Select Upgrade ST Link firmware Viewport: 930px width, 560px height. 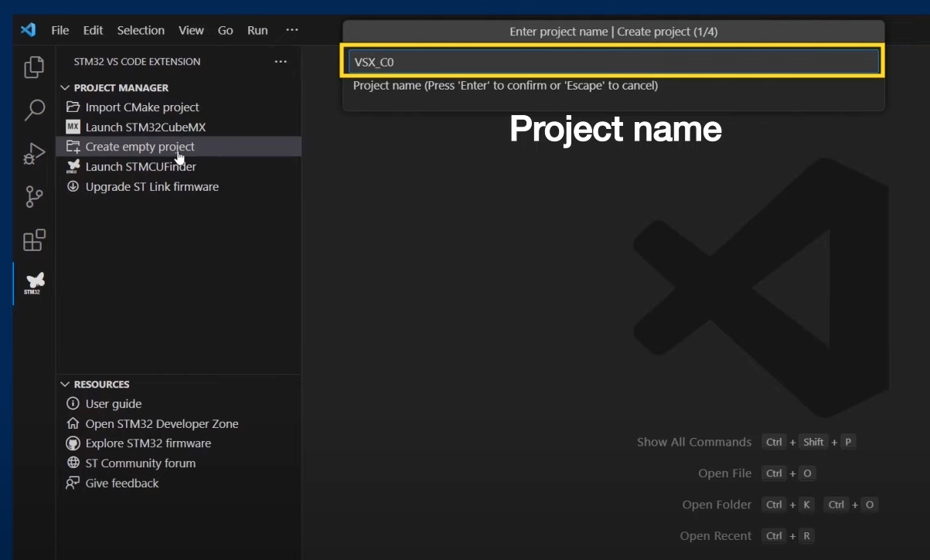pyautogui.click(x=152, y=187)
